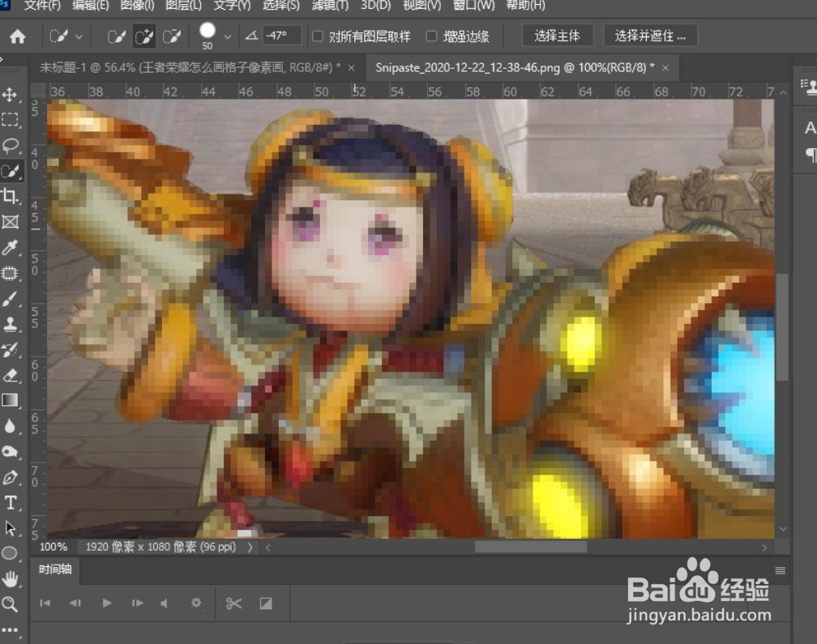Select the Eraser tool
Image resolution: width=817 pixels, height=644 pixels.
tap(10, 375)
